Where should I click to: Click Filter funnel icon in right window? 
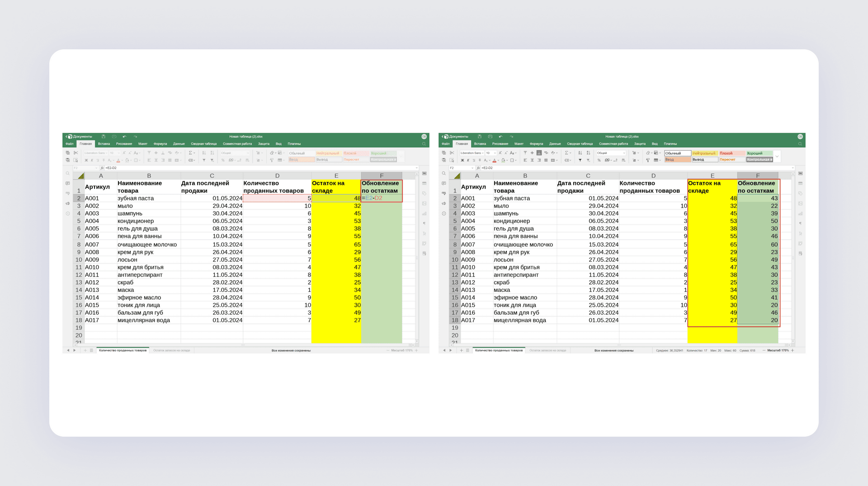(580, 160)
